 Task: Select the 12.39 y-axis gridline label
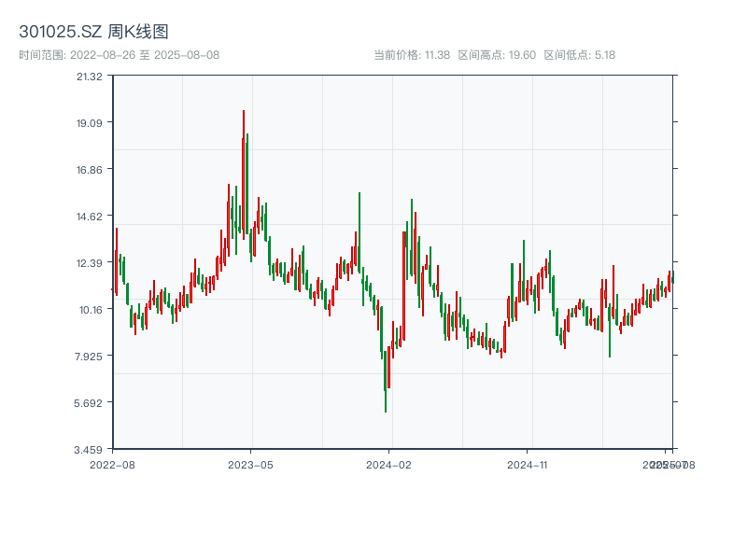click(91, 264)
